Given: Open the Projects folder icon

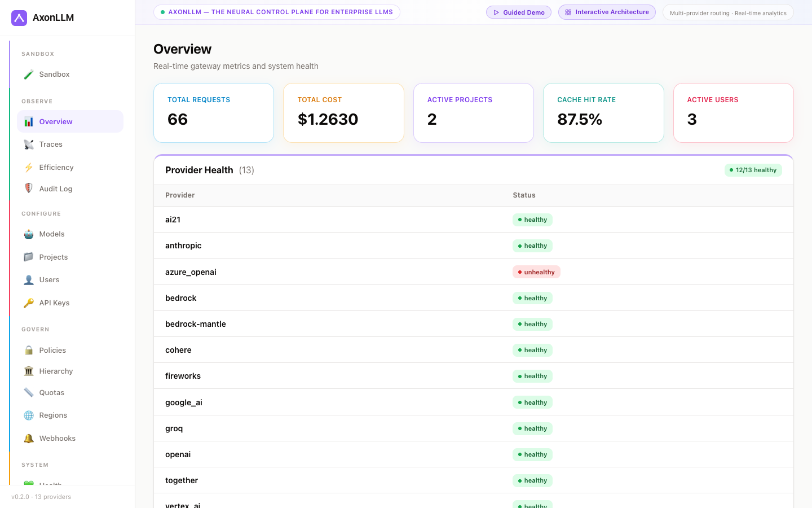Looking at the screenshot, I should (x=29, y=257).
